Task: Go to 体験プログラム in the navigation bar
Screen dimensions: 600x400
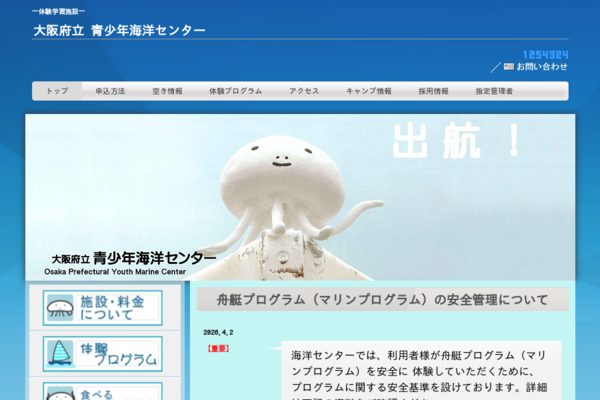Action: tap(235, 91)
